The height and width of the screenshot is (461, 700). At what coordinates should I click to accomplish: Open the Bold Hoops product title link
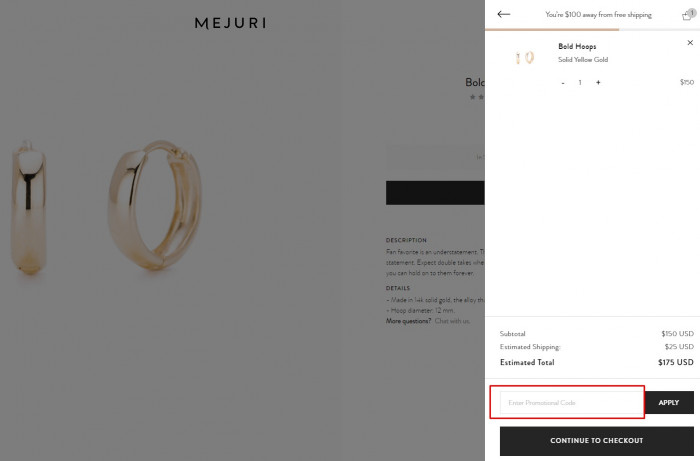[x=578, y=46]
